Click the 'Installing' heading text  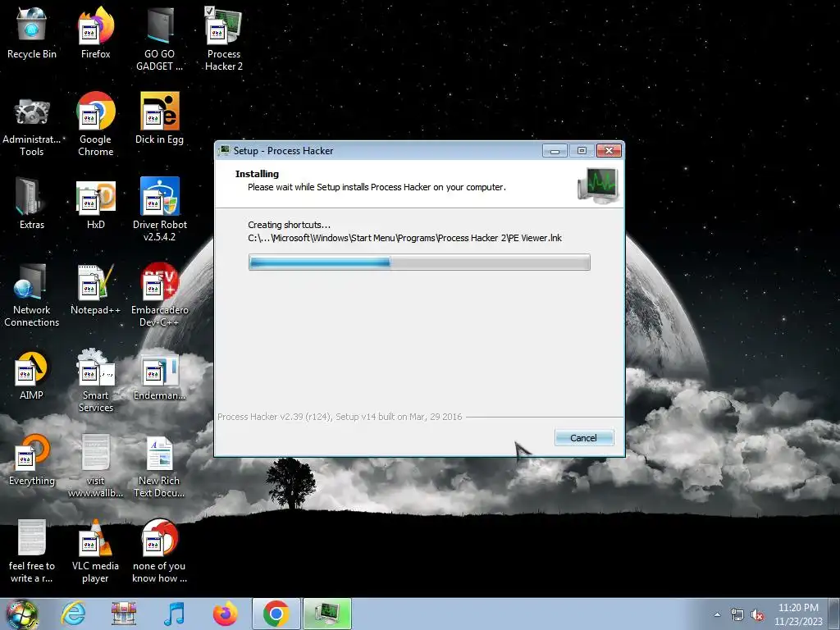tap(257, 174)
